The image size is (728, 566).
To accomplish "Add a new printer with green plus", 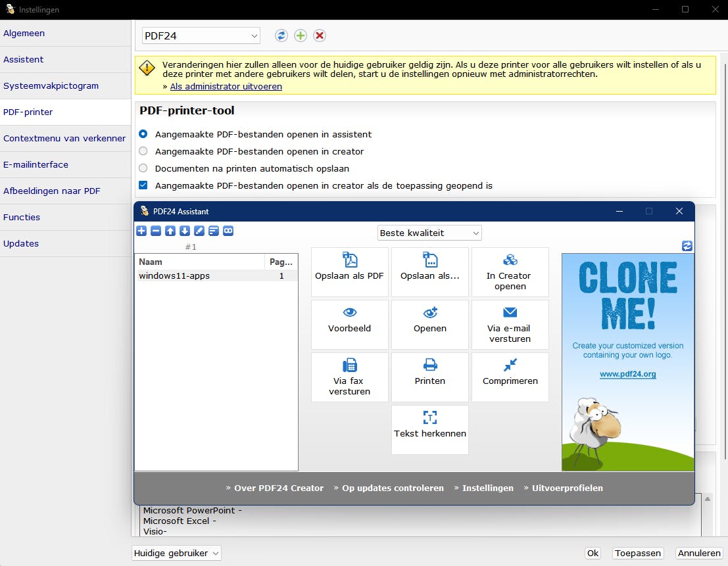I will [x=301, y=35].
